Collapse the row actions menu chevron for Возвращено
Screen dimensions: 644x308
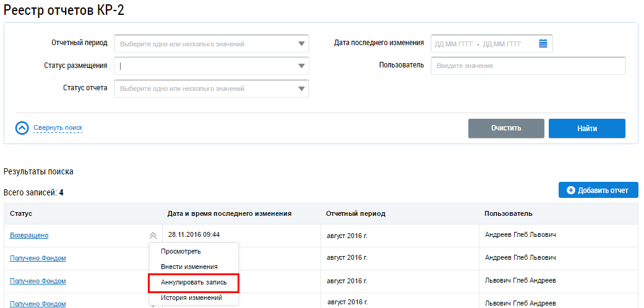153,235
